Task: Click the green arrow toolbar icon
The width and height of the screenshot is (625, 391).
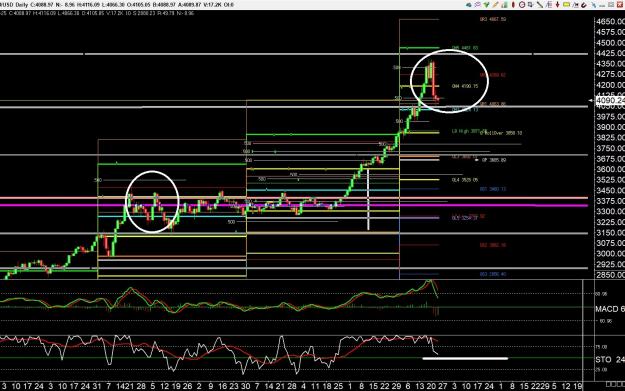Action: (486, 5)
